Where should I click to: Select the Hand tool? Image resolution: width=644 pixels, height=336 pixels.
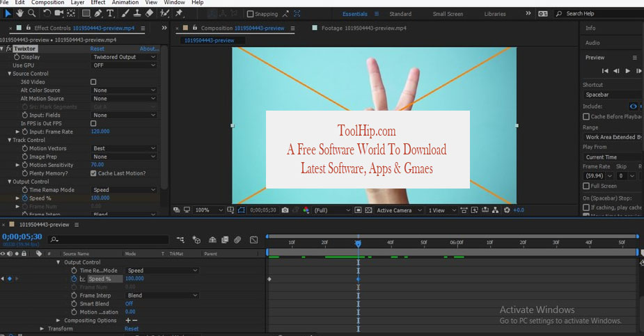19,13
